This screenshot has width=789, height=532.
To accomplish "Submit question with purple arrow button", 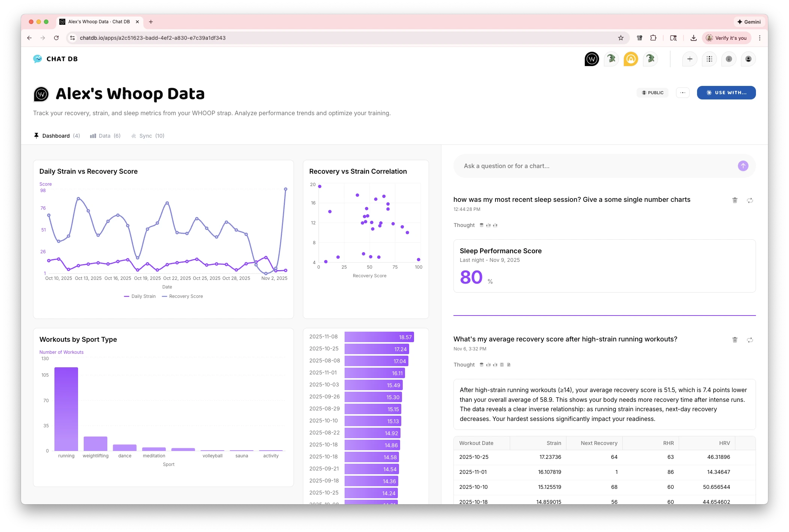I will pyautogui.click(x=743, y=166).
